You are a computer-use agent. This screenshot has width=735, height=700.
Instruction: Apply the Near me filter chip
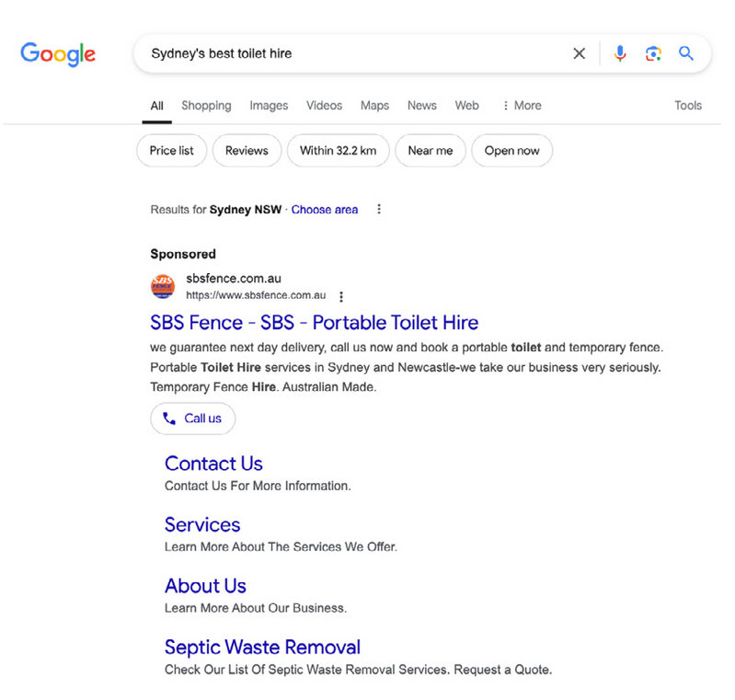431,151
